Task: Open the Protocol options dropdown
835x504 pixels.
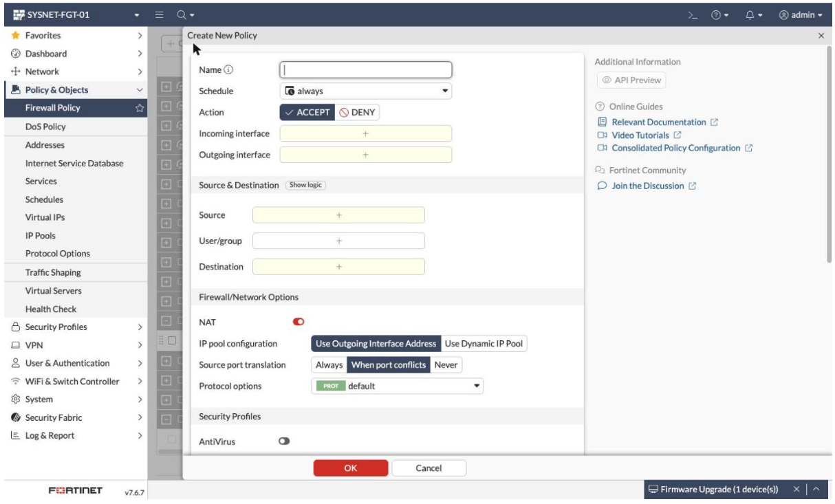Action: [398, 386]
